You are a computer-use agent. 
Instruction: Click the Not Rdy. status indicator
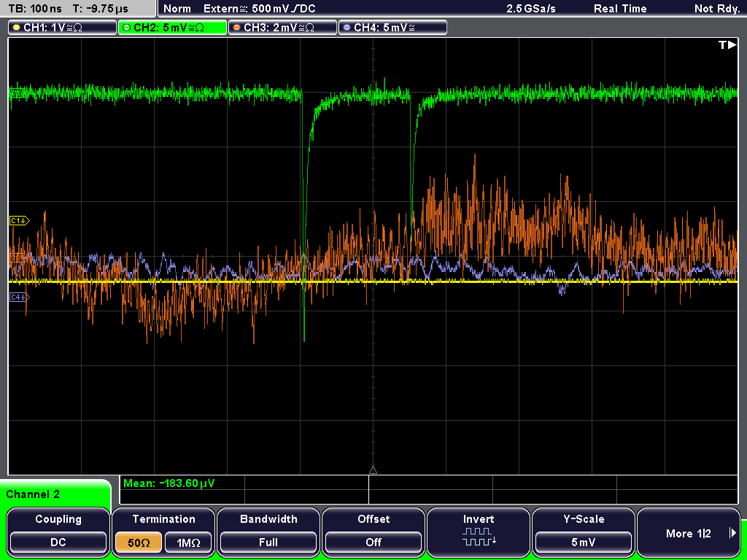[x=717, y=9]
